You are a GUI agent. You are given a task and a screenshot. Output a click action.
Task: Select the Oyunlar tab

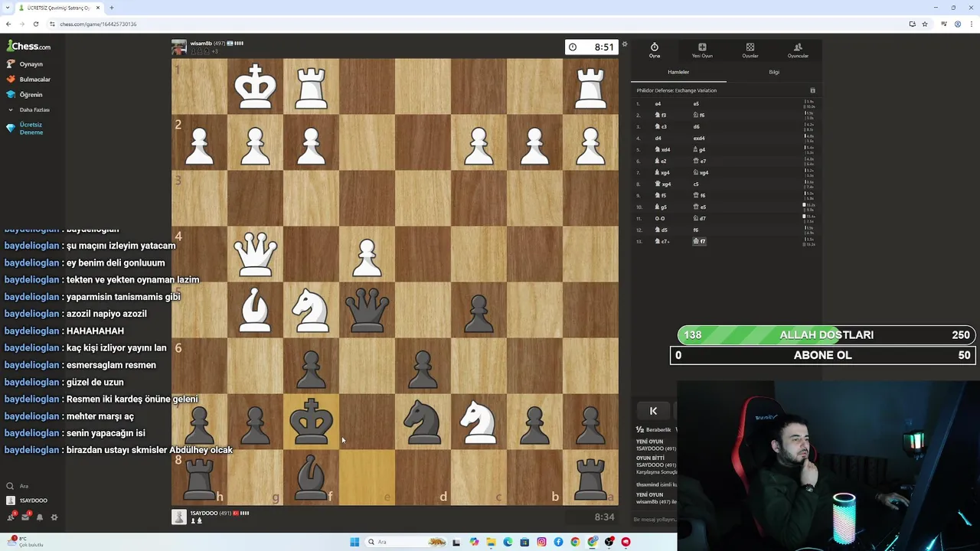point(750,51)
